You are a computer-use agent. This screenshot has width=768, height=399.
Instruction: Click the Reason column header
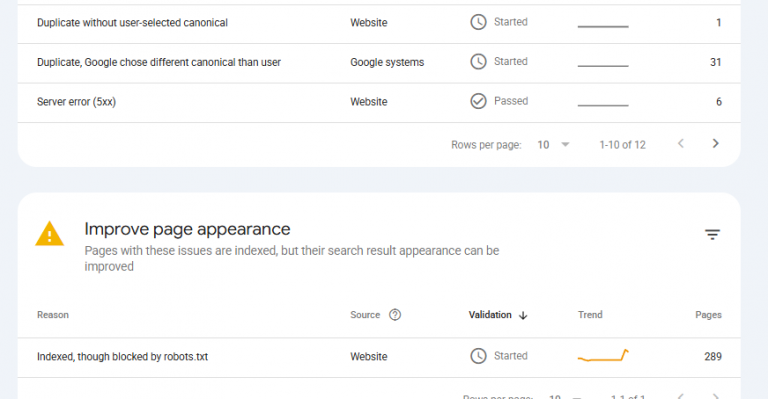[x=53, y=315]
